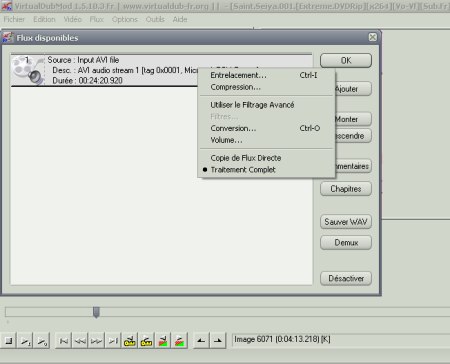Step backward one frame
450x364 pixels.
click(80, 341)
